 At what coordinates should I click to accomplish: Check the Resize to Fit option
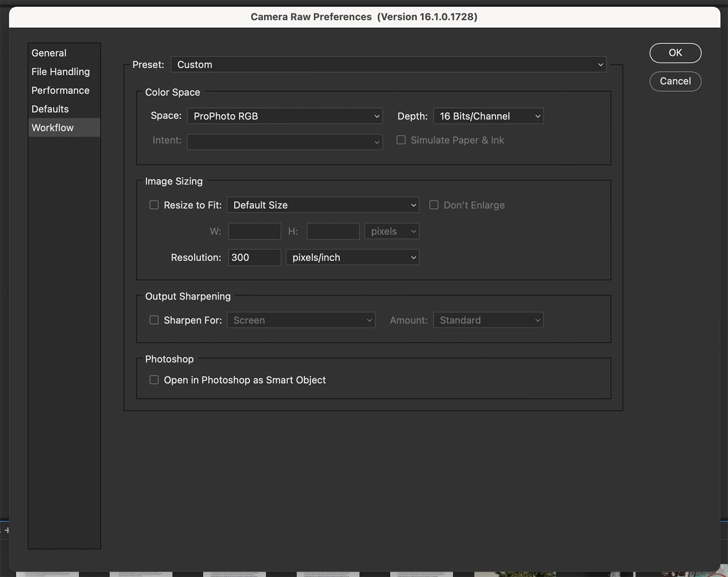coord(154,205)
